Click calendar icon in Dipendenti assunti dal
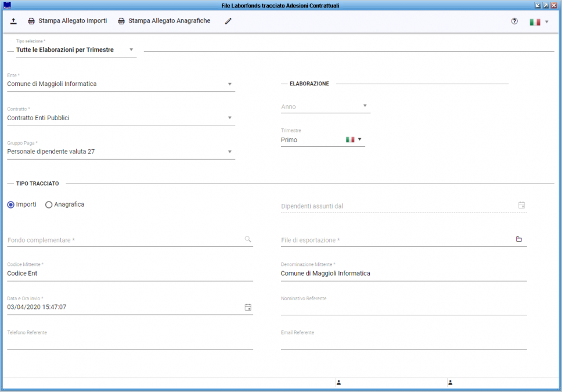 (x=521, y=205)
